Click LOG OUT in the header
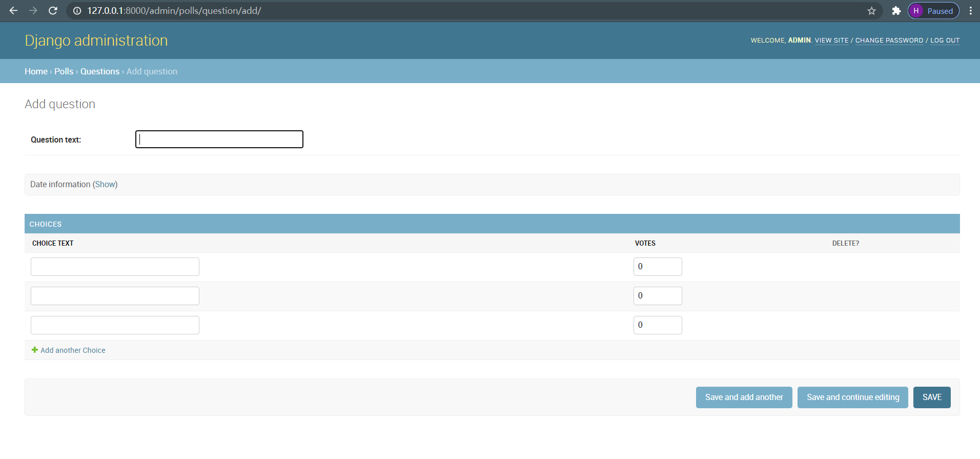 click(945, 41)
